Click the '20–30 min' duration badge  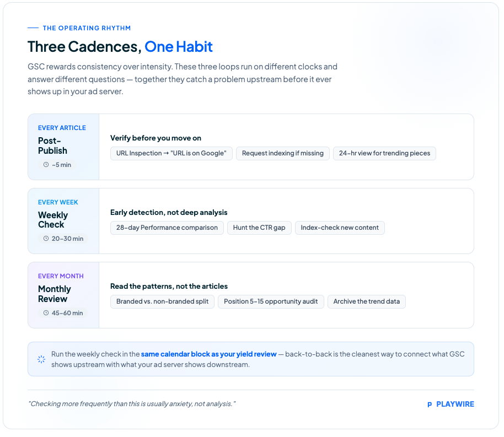pos(63,239)
